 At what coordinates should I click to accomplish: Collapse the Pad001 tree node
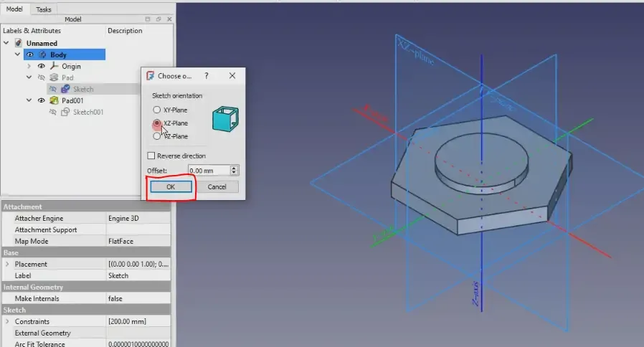[29, 100]
